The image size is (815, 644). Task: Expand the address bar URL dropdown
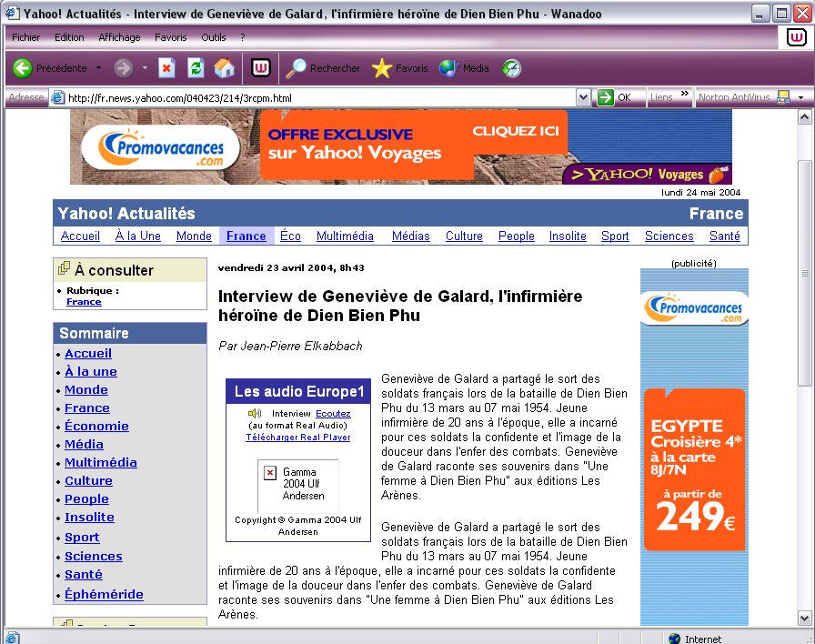click(583, 97)
